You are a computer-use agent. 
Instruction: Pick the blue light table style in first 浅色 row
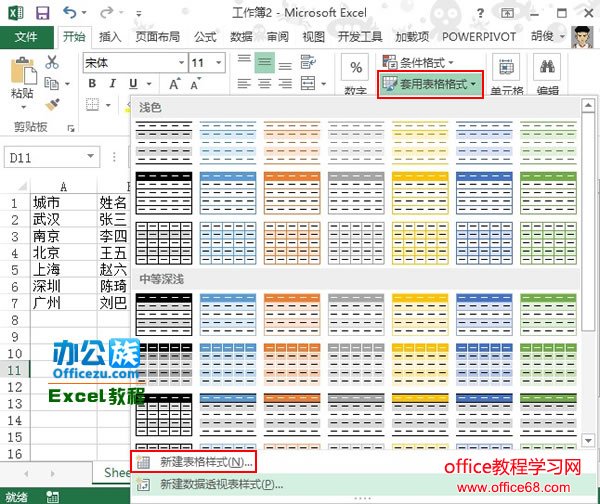click(228, 142)
